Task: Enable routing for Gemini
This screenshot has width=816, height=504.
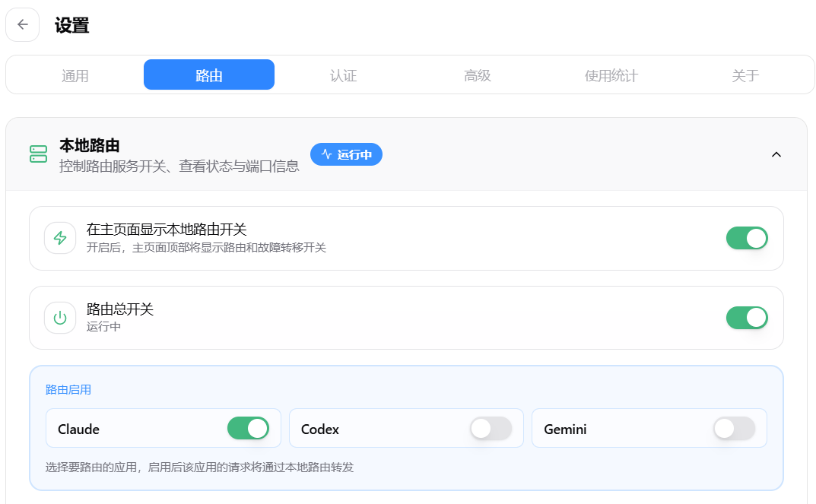Action: click(734, 429)
